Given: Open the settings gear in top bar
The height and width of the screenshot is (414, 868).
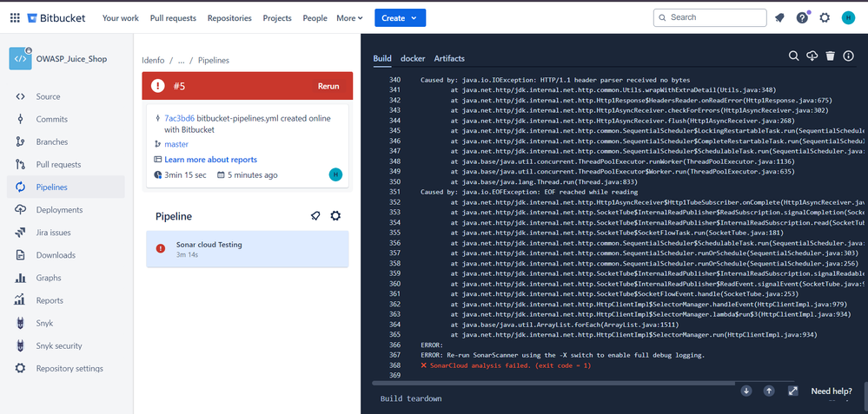Looking at the screenshot, I should pyautogui.click(x=825, y=17).
